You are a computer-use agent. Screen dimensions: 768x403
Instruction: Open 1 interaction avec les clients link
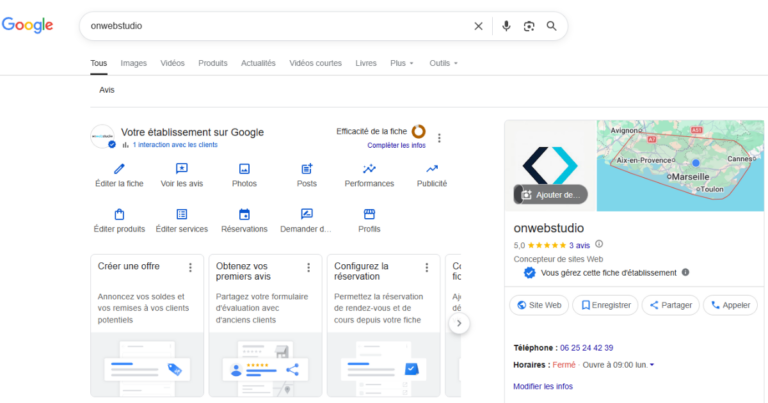click(x=175, y=145)
